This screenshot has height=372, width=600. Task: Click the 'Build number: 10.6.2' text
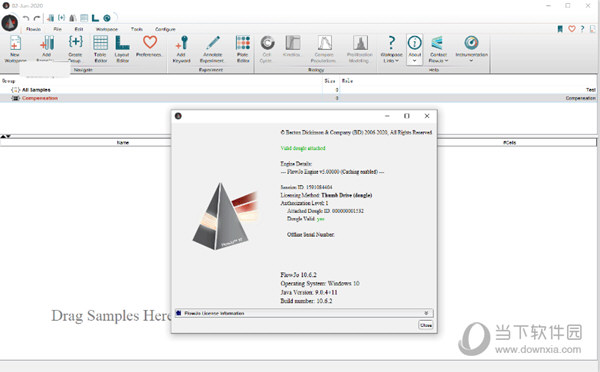tap(306, 301)
